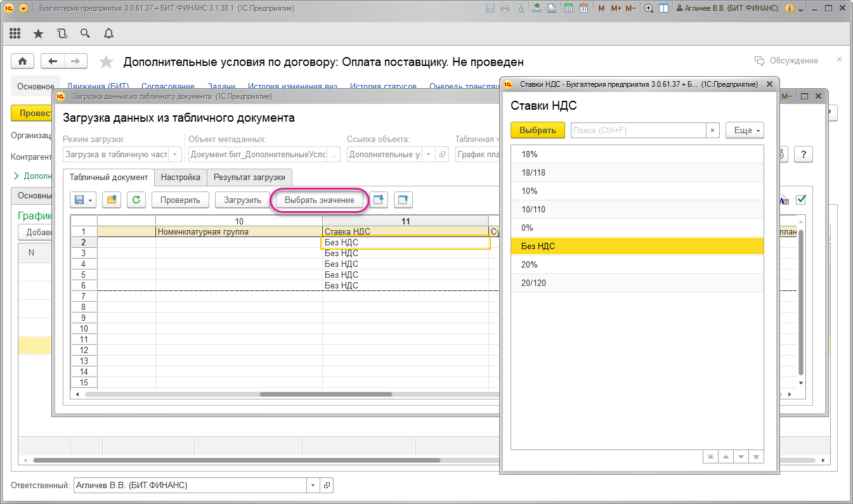Click the question mark help button
Image resolution: width=853 pixels, height=504 pixels.
804,154
